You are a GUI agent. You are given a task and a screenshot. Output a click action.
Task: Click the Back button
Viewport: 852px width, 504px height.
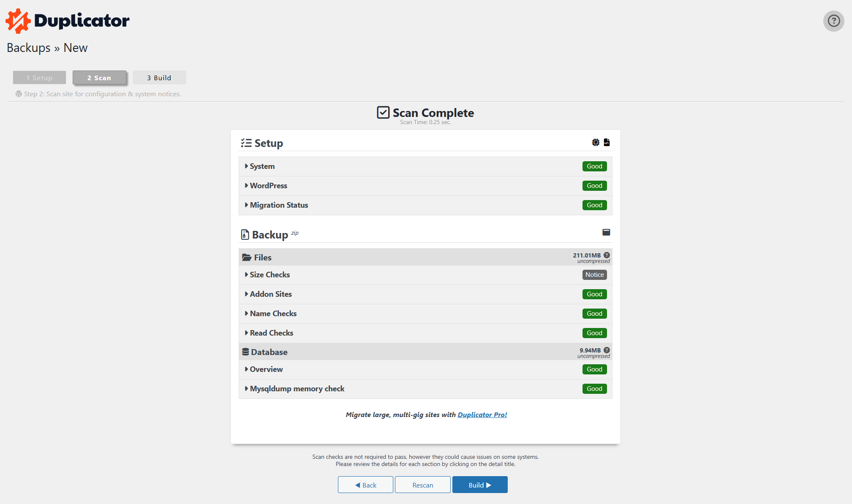click(x=365, y=485)
